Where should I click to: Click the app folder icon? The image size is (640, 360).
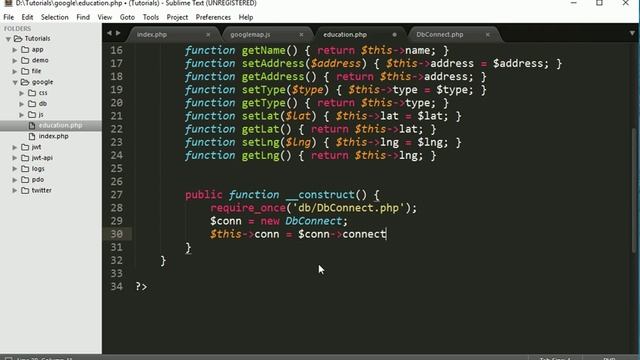point(25,49)
